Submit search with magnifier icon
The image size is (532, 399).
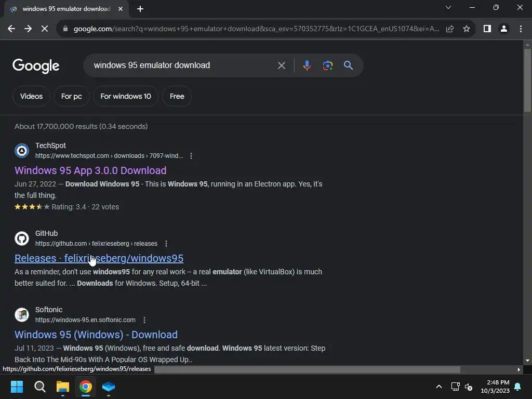(348, 65)
